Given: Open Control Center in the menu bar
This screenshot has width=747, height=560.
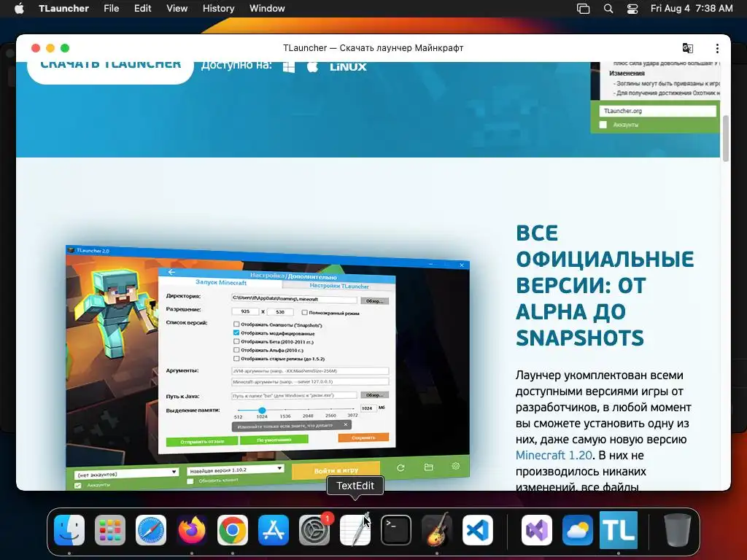Looking at the screenshot, I should click(x=632, y=9).
